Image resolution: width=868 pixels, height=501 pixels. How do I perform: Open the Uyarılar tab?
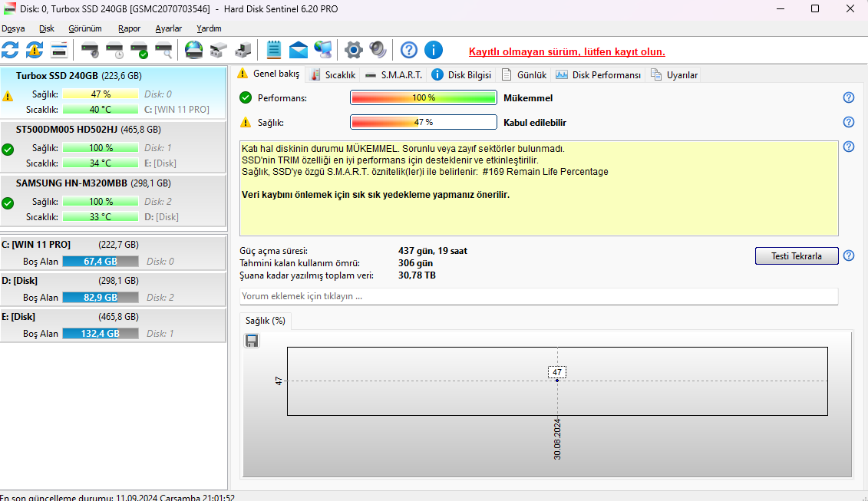675,74
